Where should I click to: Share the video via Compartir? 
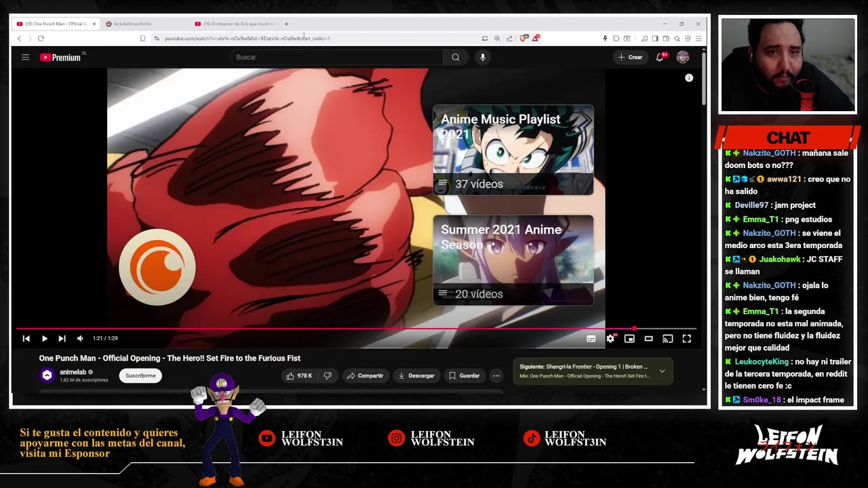[365, 375]
